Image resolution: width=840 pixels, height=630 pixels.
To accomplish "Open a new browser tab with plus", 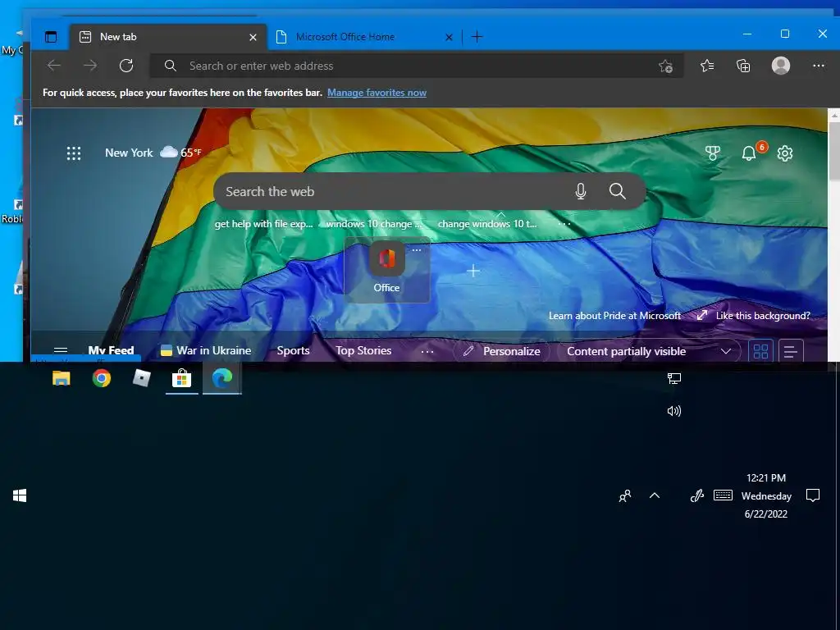I will coord(477,37).
